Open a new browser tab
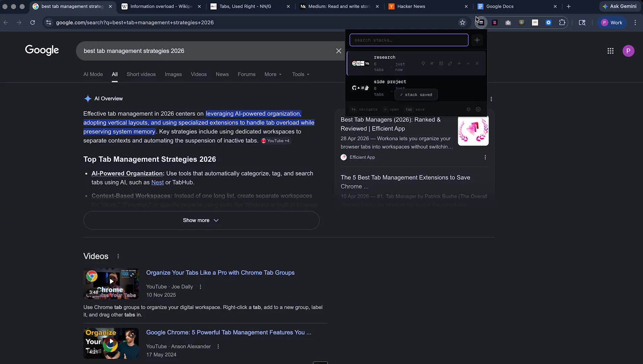643x364 pixels. pyautogui.click(x=569, y=6)
